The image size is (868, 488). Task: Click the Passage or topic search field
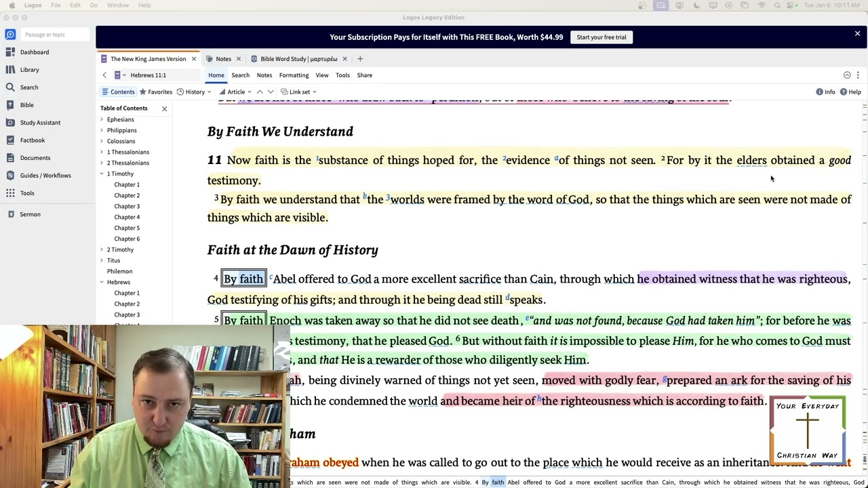click(56, 35)
